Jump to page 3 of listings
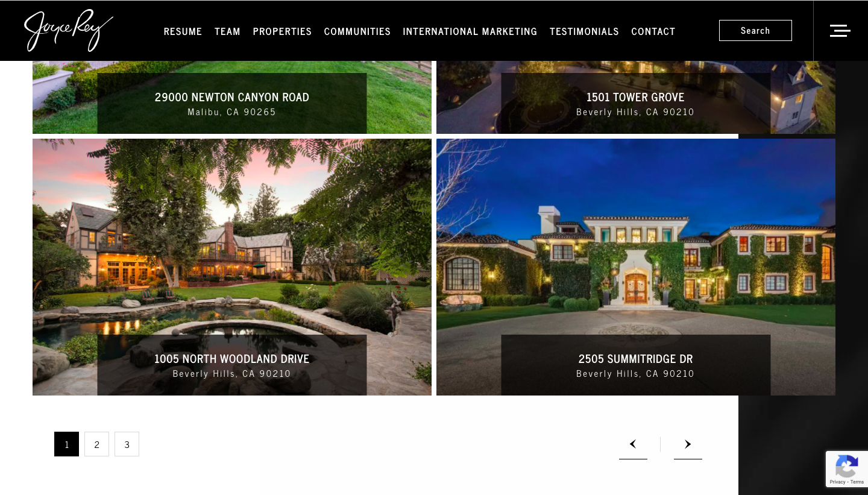 (x=127, y=444)
